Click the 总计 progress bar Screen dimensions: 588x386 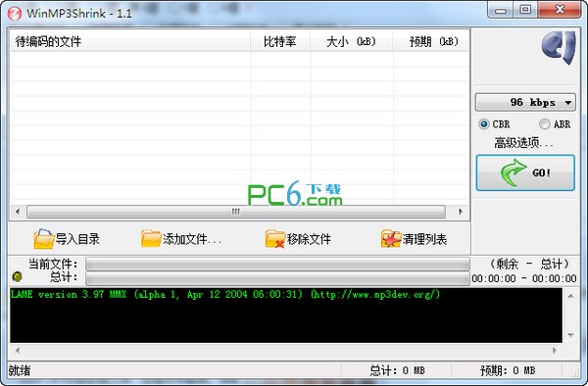pos(277,278)
